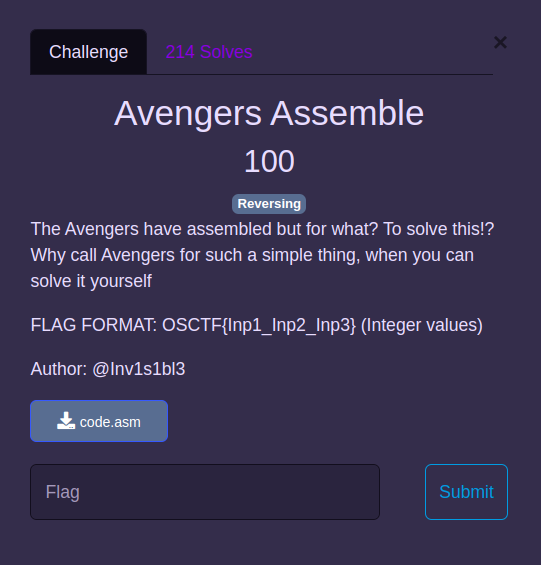Close the challenge dialog with the X icon
541x565 pixels.
point(500,42)
